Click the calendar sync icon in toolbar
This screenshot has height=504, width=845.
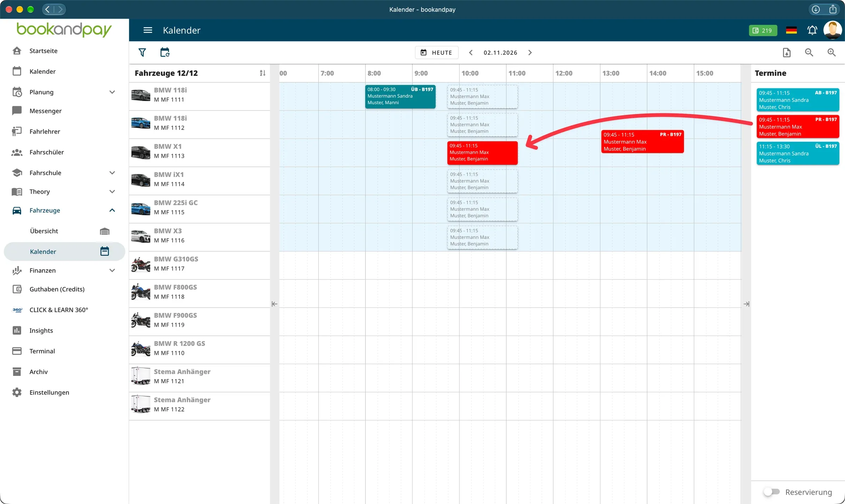pyautogui.click(x=165, y=52)
